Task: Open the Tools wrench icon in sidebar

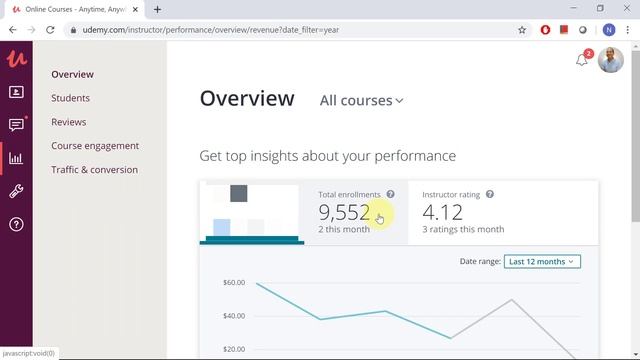Action: 16,191
